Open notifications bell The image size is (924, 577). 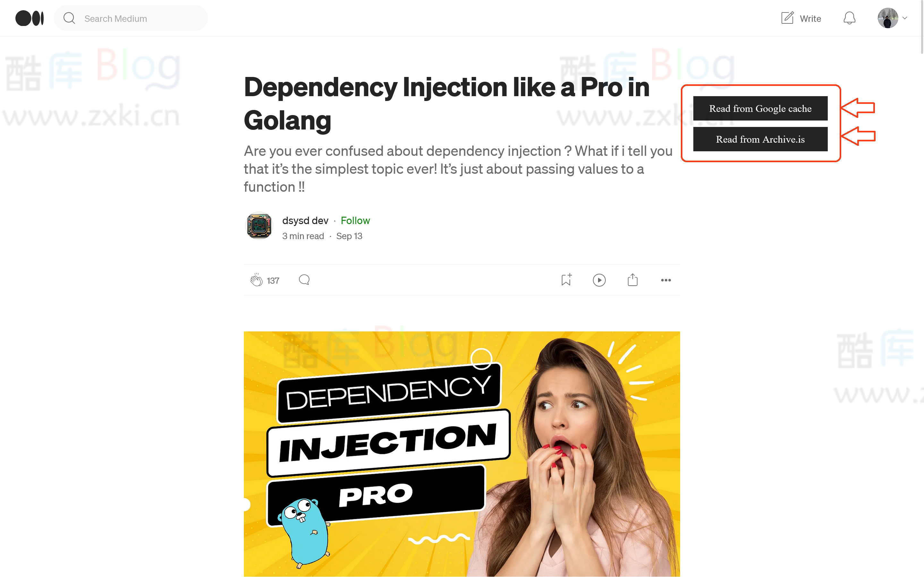pos(849,18)
